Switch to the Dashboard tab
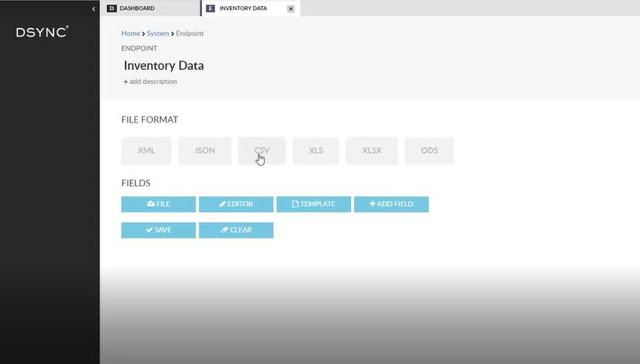The image size is (640, 364). [x=151, y=9]
